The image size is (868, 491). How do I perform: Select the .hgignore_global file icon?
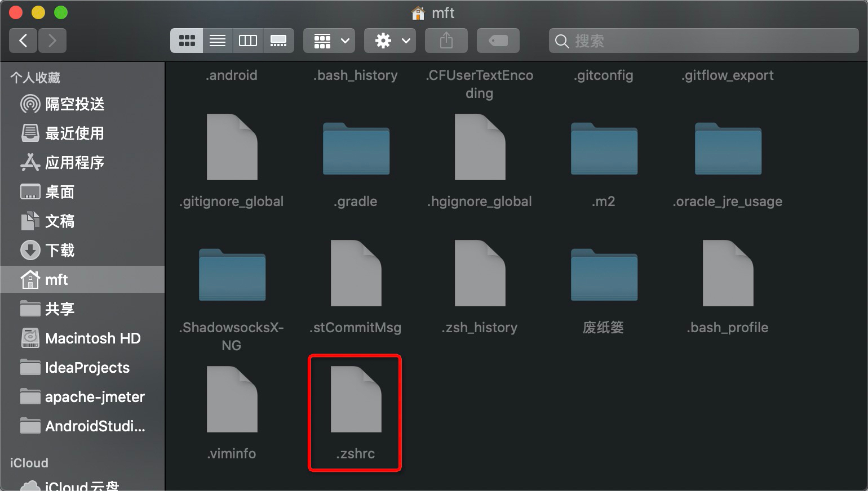tap(480, 147)
